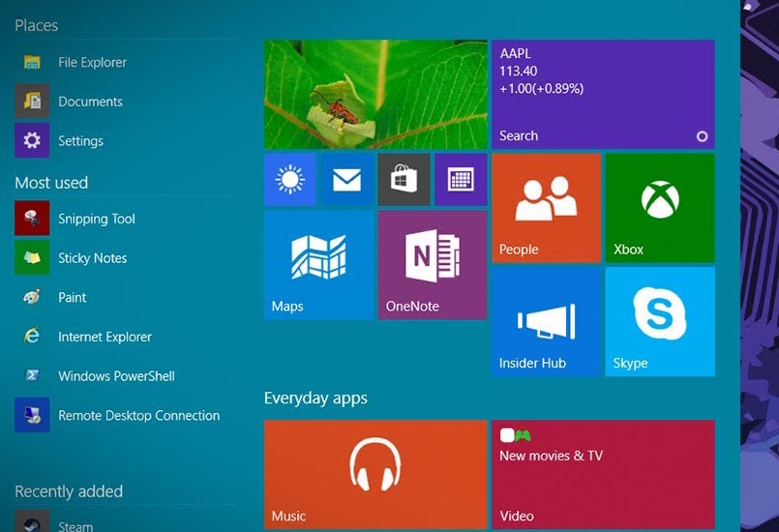
Task: Click the '113.40' stock price text
Action: coord(518,71)
